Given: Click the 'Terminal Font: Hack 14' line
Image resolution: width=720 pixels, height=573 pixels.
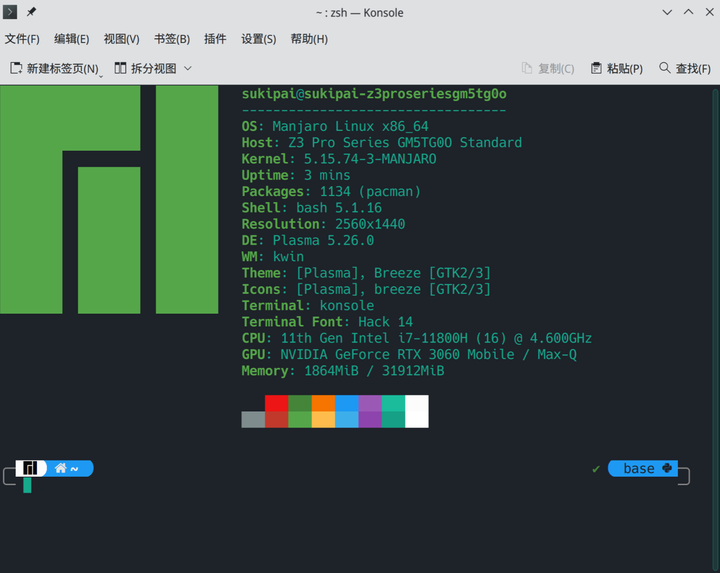Looking at the screenshot, I should click(x=327, y=322).
